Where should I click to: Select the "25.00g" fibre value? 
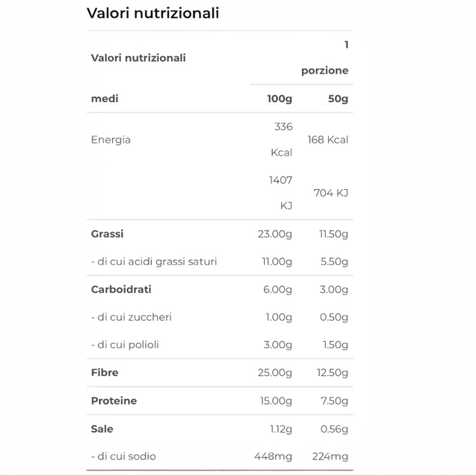[275, 372]
